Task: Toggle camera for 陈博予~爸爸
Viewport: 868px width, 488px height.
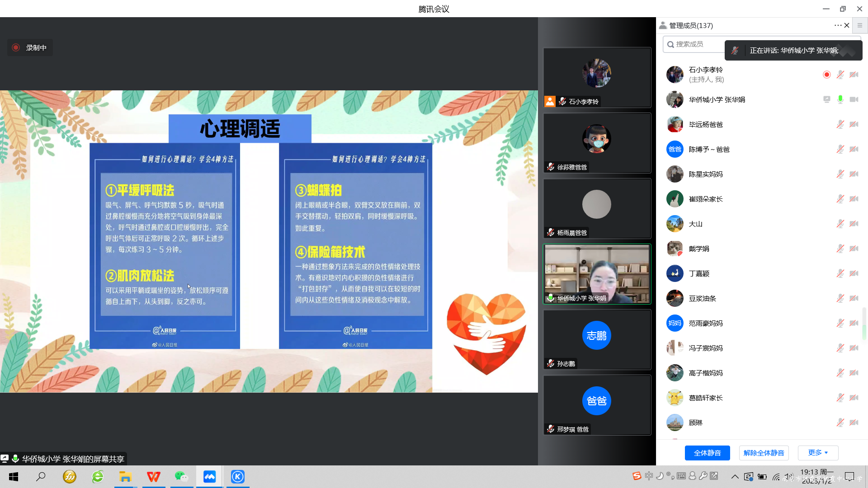Action: (x=854, y=149)
